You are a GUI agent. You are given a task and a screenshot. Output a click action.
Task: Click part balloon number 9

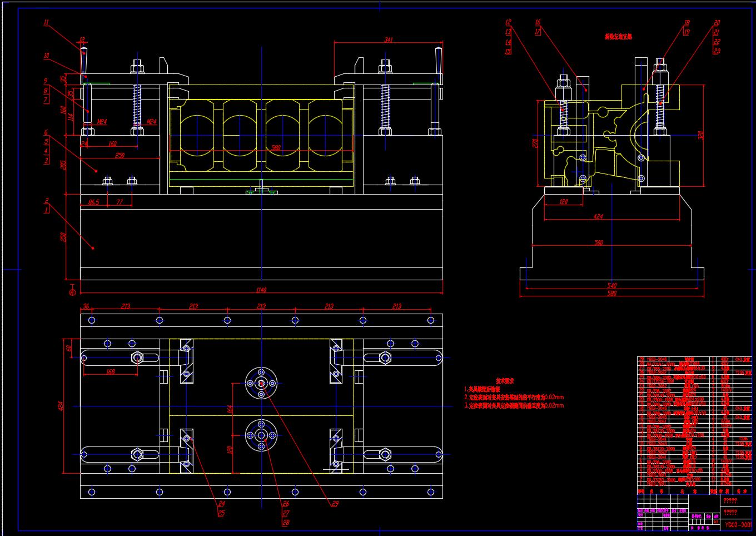pos(46,81)
